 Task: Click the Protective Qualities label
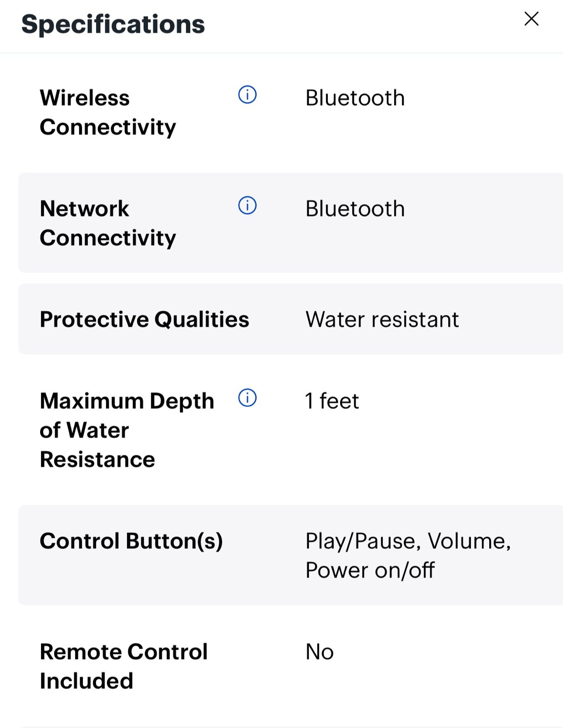(x=144, y=319)
